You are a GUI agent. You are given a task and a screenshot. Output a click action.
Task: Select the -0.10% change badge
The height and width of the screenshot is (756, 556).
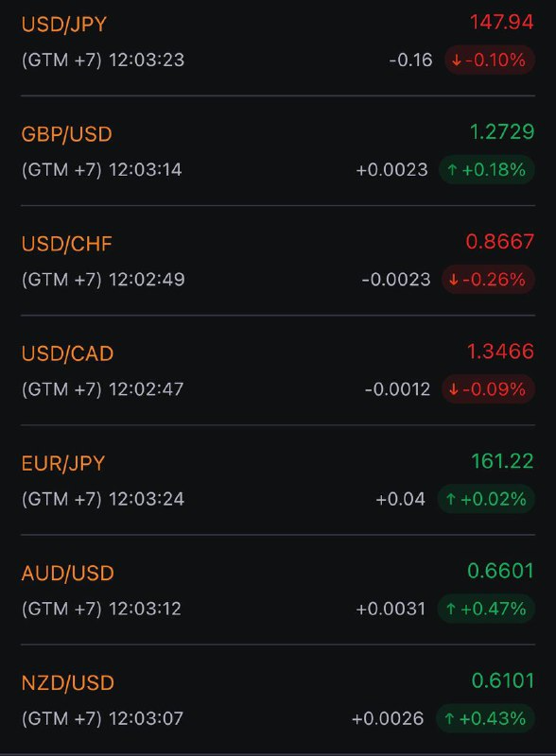pyautogui.click(x=490, y=60)
